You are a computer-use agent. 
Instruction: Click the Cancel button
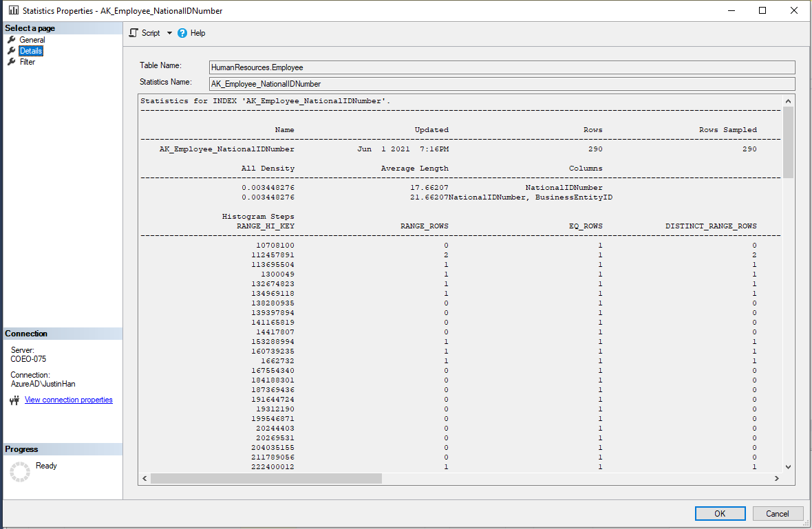pyautogui.click(x=778, y=513)
